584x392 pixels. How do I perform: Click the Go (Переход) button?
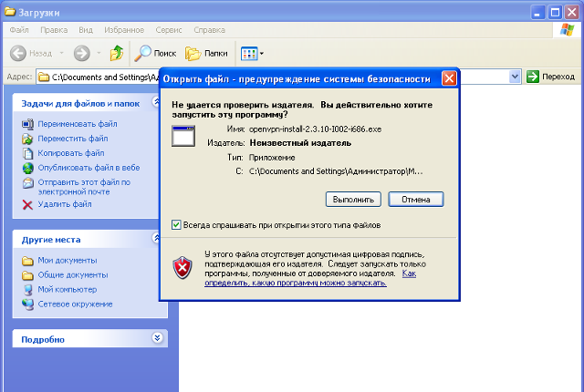[x=550, y=77]
